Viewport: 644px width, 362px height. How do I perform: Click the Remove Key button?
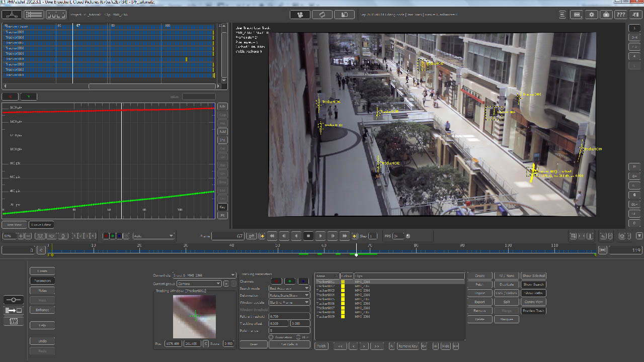point(408,346)
